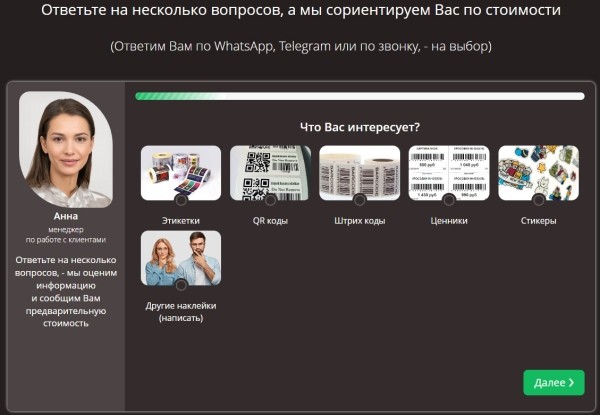Viewport: 600px width, 415px height.
Task: Click the Этикетки label rolls image
Action: (x=181, y=173)
